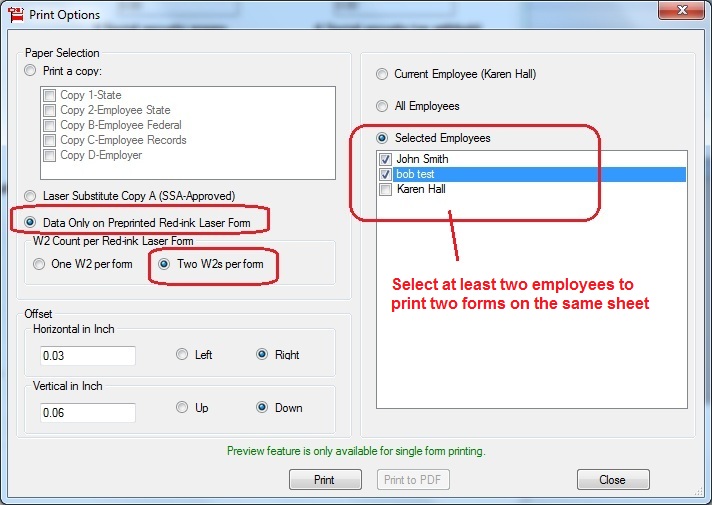
Task: Set horizontal offset direction to Left
Action: pyautogui.click(x=182, y=354)
